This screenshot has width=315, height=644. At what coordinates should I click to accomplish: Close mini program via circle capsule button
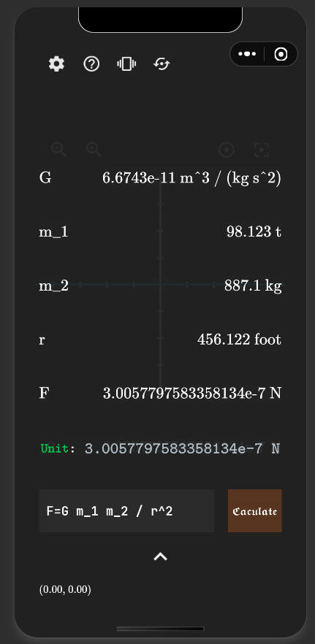pos(281,54)
